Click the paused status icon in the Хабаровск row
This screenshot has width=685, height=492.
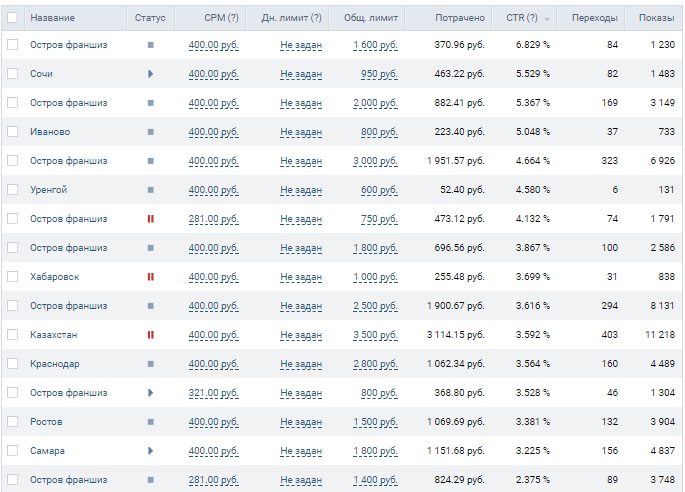(x=151, y=277)
